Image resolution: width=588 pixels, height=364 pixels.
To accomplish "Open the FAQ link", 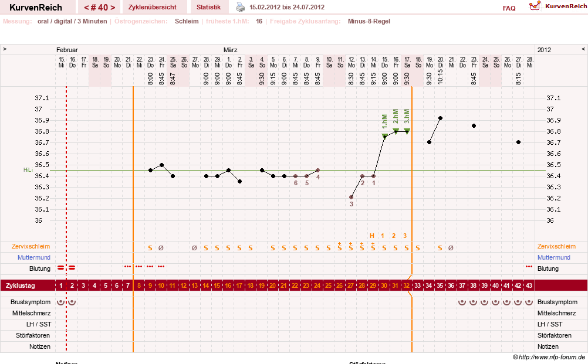I will point(509,8).
